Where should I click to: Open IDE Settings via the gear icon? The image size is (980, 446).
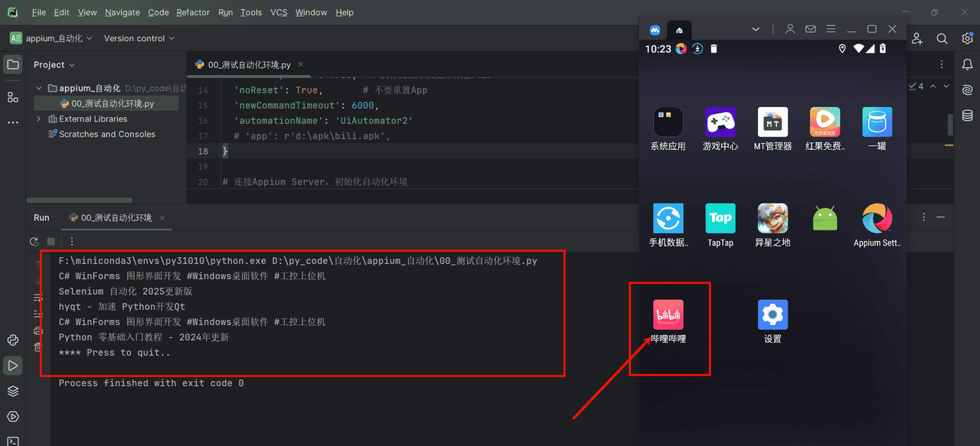(967, 37)
